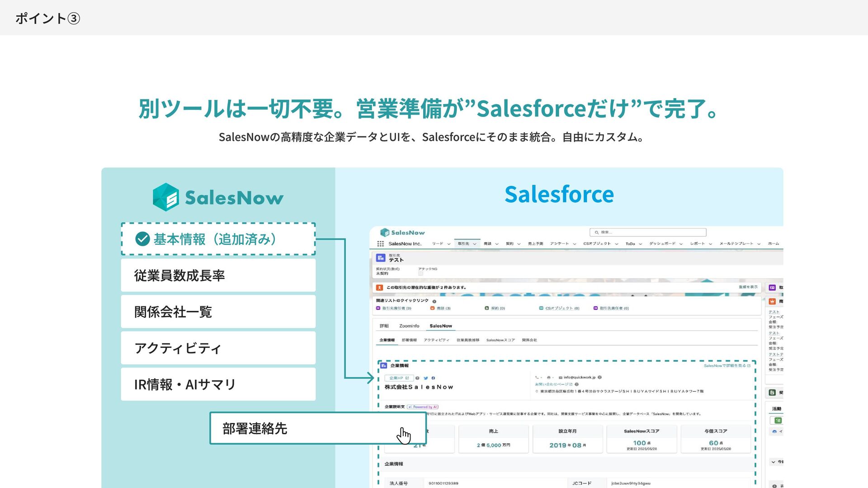This screenshot has height=488, width=868.
Task: Click the 部署連絡先 card
Action: [x=318, y=428]
